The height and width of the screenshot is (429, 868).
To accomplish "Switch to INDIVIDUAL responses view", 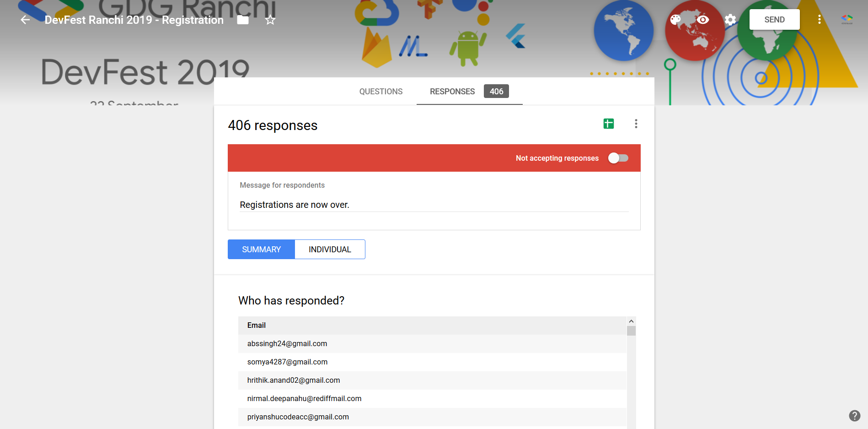I will pyautogui.click(x=330, y=250).
